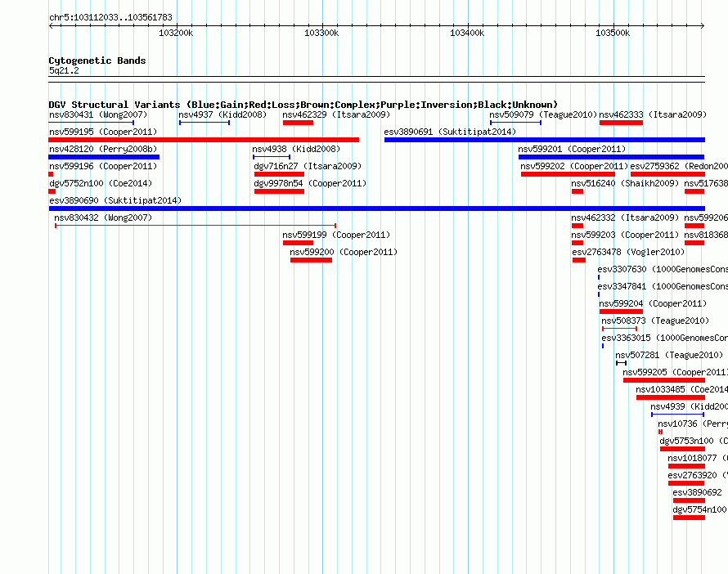
Task: Click nsv508373 (Teague2010) label
Action: point(655,321)
